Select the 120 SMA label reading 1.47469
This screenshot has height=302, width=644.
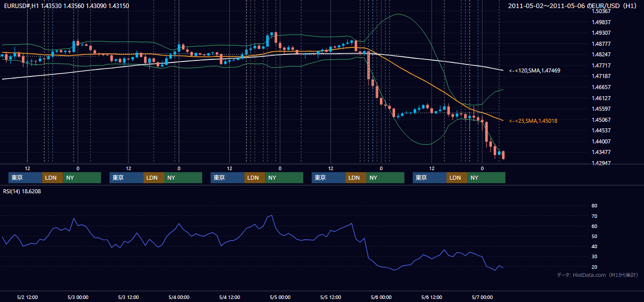(x=535, y=71)
